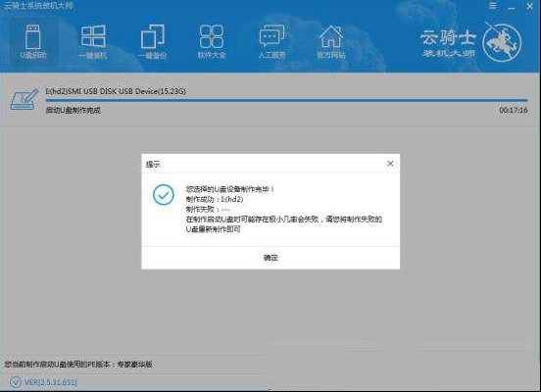Click the elapsed time 00:17:16
The height and width of the screenshot is (392, 541).
(514, 110)
